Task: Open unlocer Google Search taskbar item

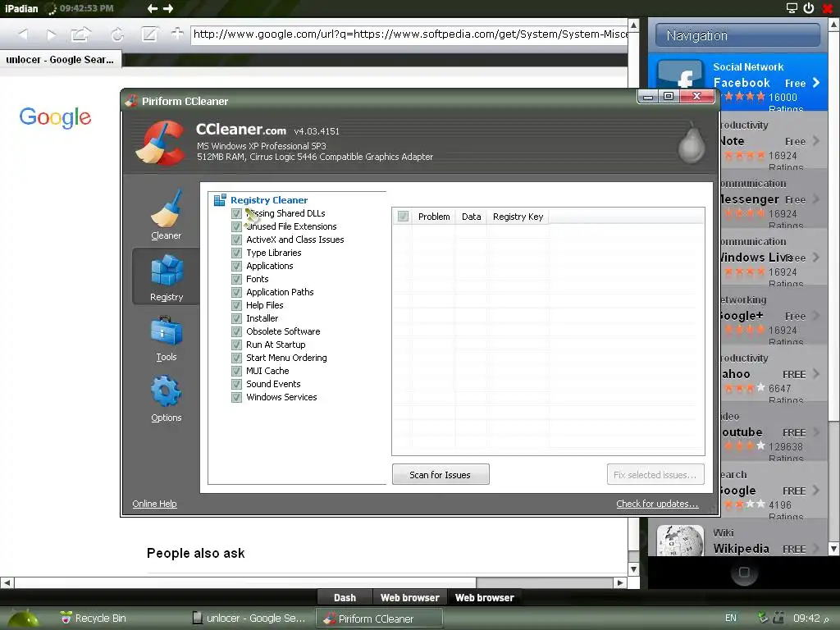Action: (249, 619)
